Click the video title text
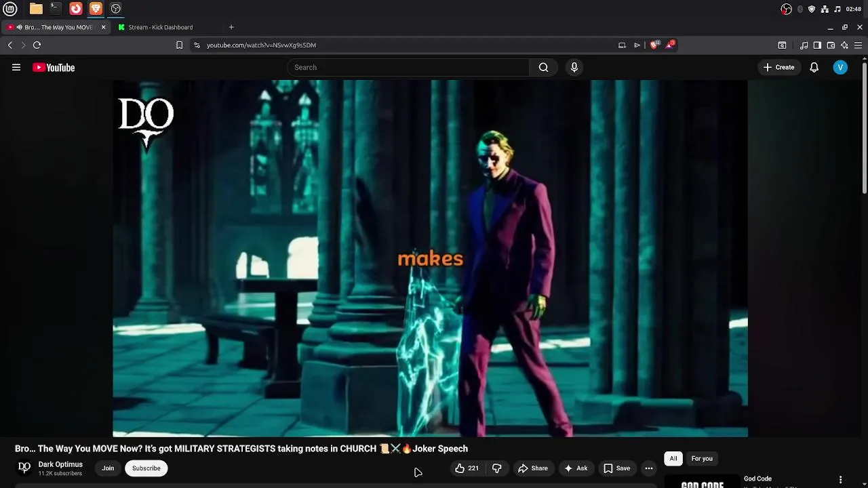The width and height of the screenshot is (868, 488). 241,448
